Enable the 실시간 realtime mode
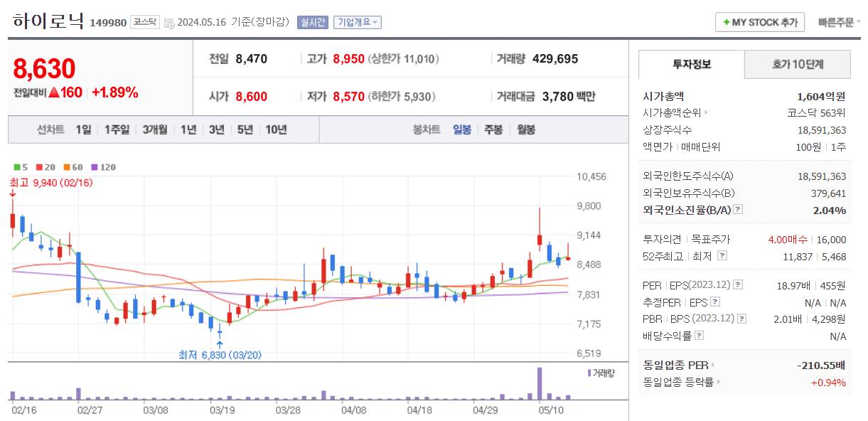 pyautogui.click(x=313, y=22)
